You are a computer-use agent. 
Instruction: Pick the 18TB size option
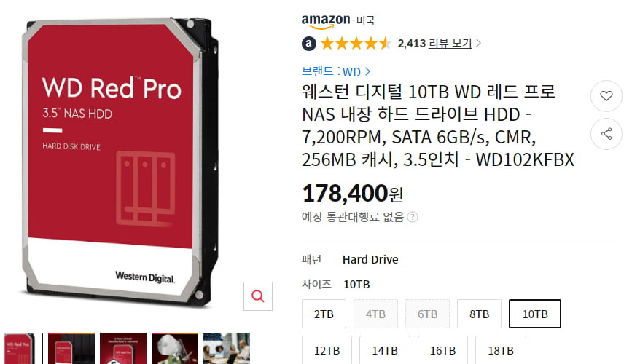pos(500,350)
